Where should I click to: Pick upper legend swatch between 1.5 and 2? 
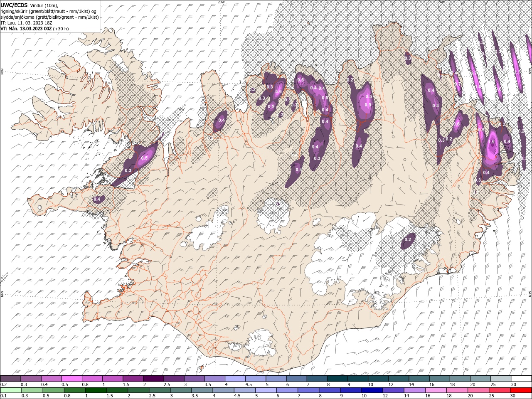point(133,378)
